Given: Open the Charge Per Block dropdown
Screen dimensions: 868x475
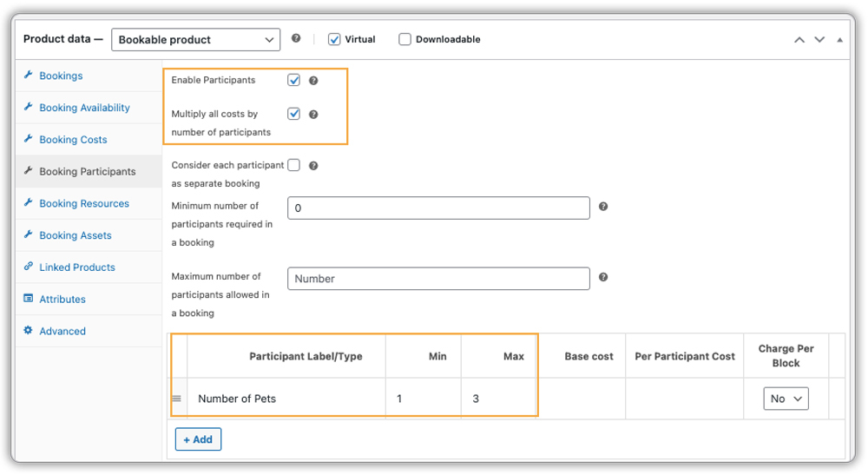Looking at the screenshot, I should [x=786, y=399].
